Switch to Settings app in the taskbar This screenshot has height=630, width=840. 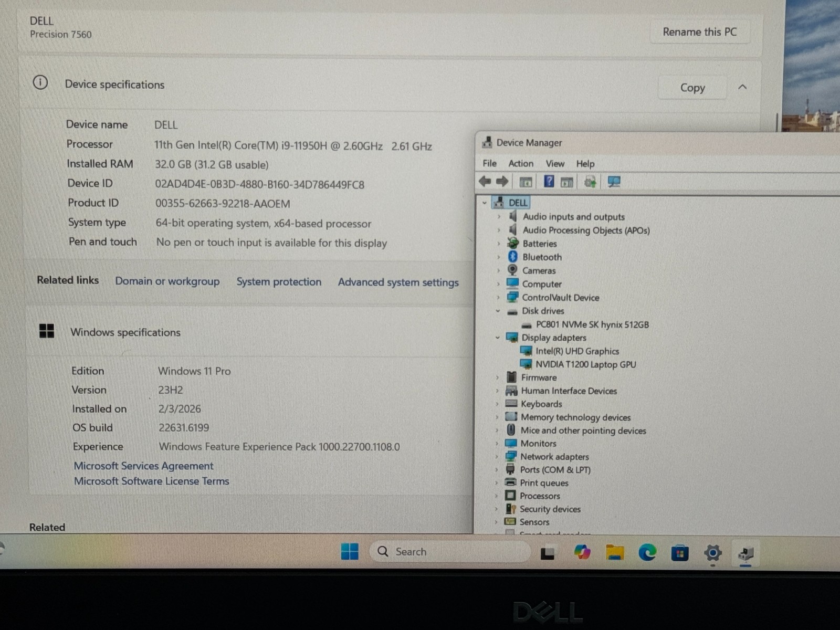(x=712, y=553)
